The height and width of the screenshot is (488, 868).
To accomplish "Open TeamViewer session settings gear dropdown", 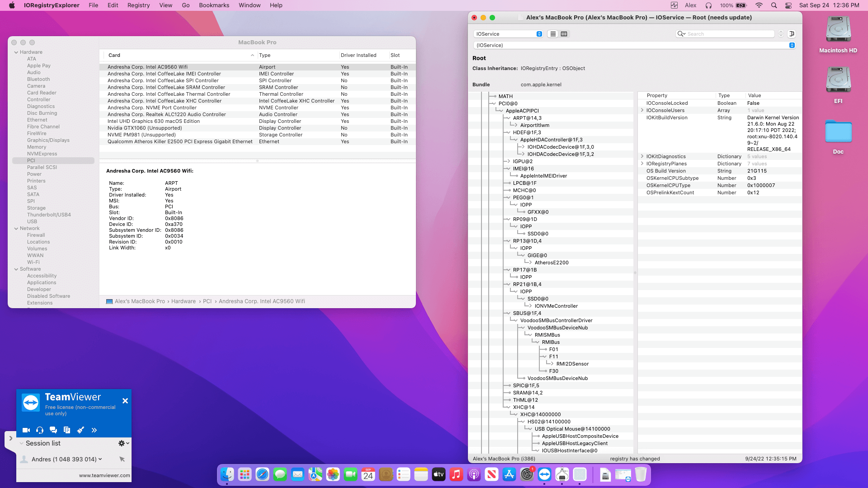I will pyautogui.click(x=123, y=443).
